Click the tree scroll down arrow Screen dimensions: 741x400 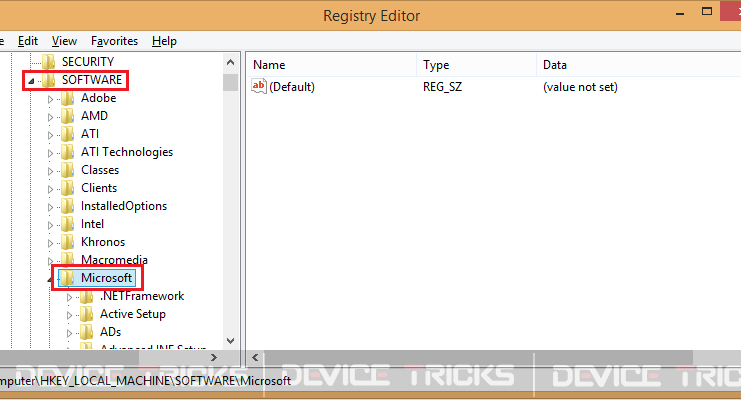(x=231, y=340)
